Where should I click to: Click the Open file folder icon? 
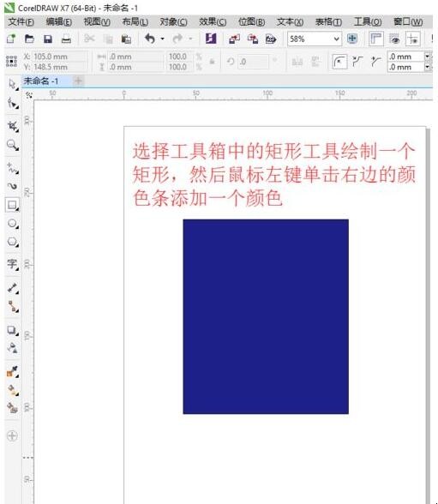29,39
